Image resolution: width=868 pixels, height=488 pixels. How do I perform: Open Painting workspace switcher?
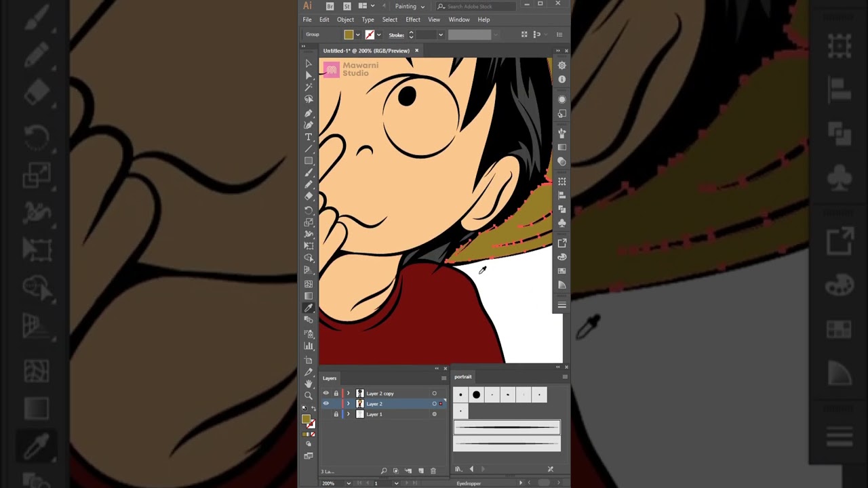pyautogui.click(x=410, y=6)
